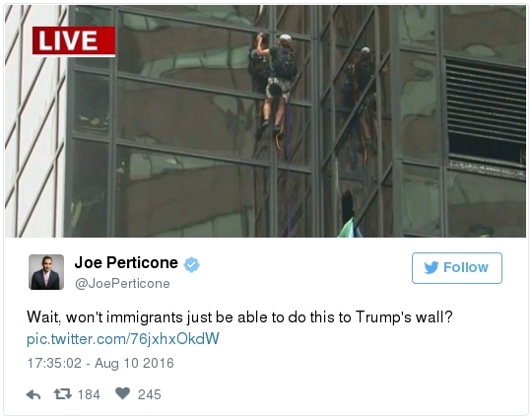Click the green flag at photo bottom

click(350, 228)
